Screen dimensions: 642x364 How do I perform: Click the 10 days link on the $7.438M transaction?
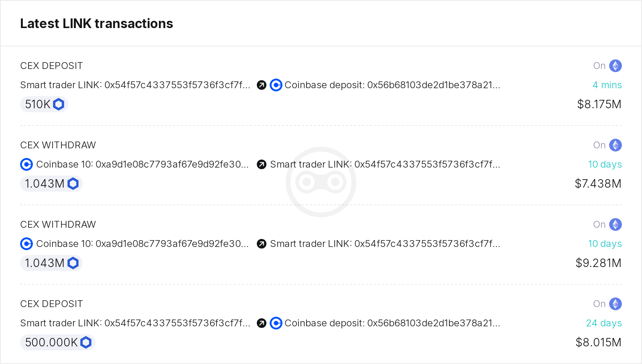[605, 164]
